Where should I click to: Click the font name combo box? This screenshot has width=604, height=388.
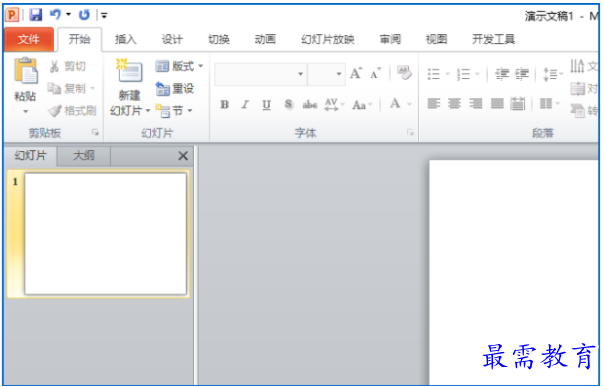260,74
